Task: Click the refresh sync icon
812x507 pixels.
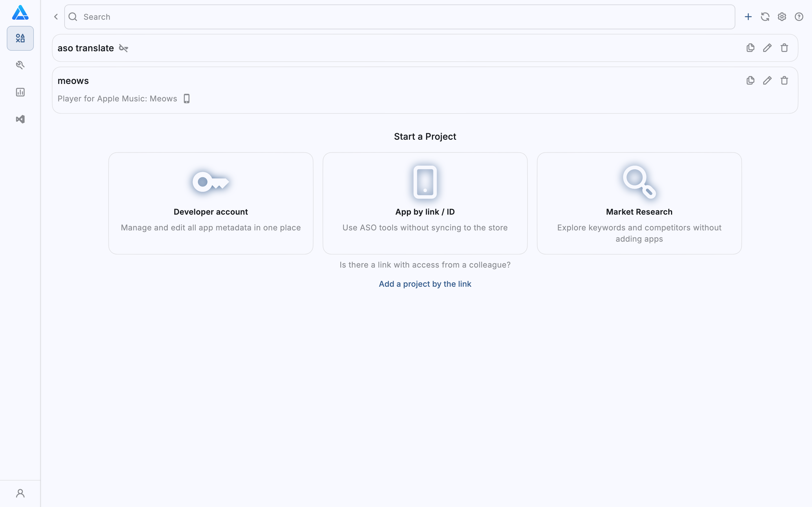Action: [765, 17]
